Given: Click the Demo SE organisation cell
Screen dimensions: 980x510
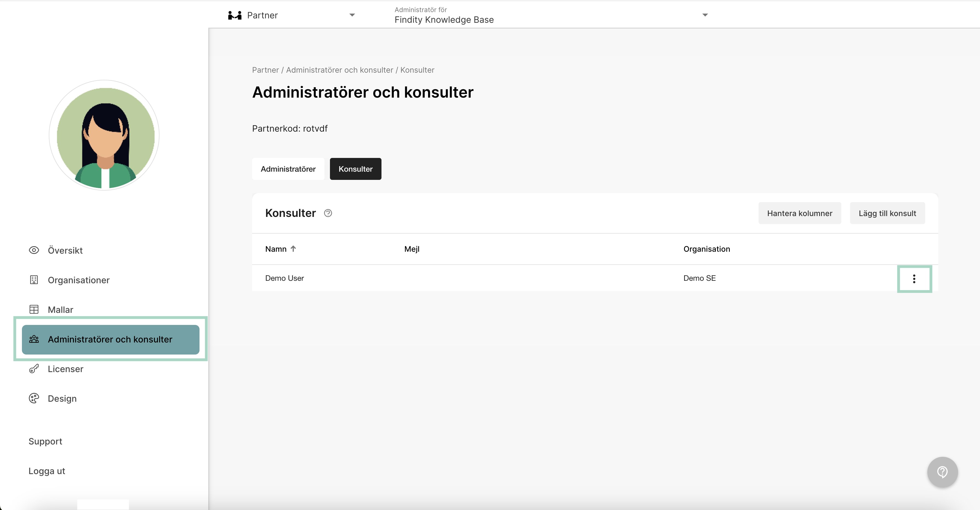Looking at the screenshot, I should tap(699, 278).
